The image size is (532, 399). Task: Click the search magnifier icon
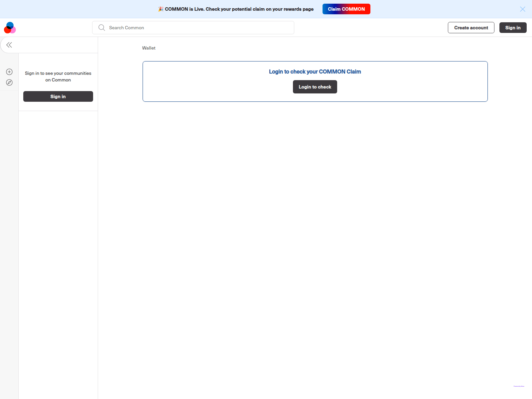(x=102, y=28)
